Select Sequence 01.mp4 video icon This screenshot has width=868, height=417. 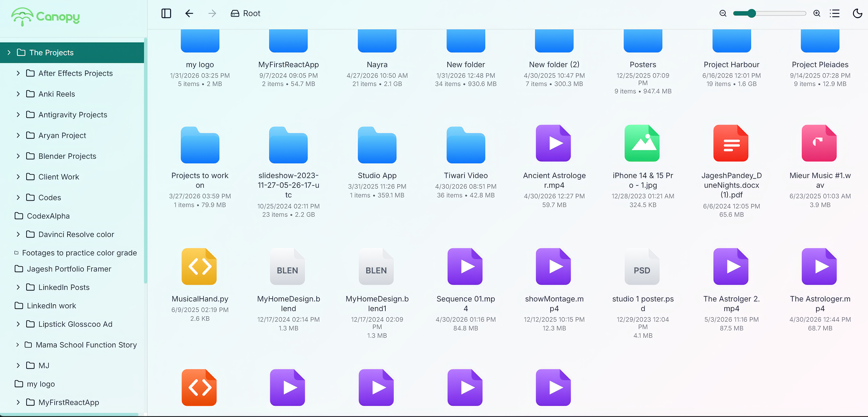[x=465, y=267]
